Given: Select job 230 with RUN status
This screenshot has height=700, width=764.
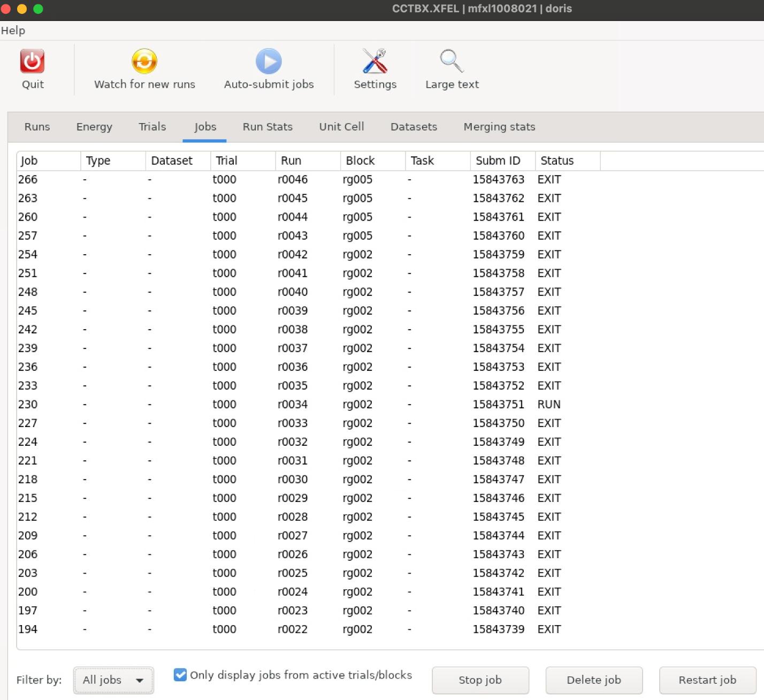Looking at the screenshot, I should [x=390, y=404].
